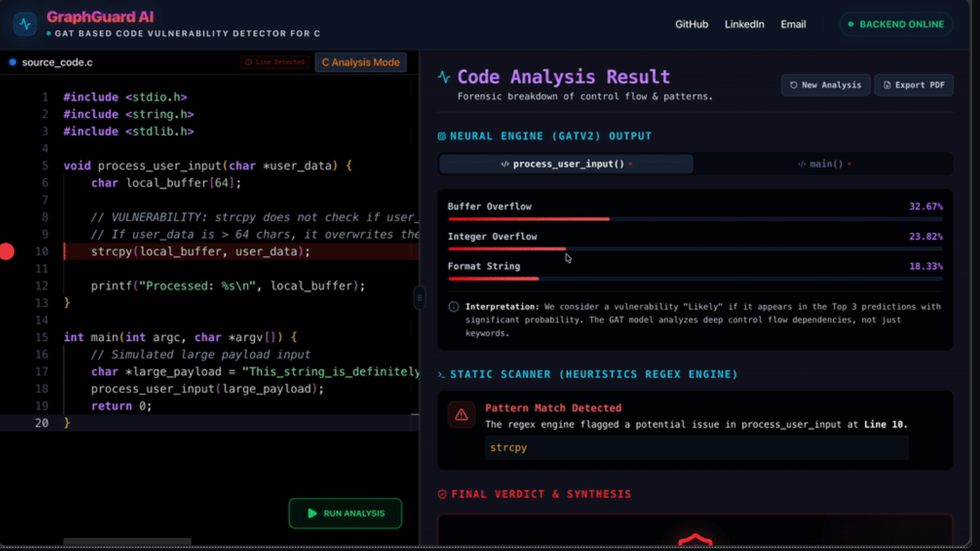Start a New Analysis

click(x=825, y=85)
